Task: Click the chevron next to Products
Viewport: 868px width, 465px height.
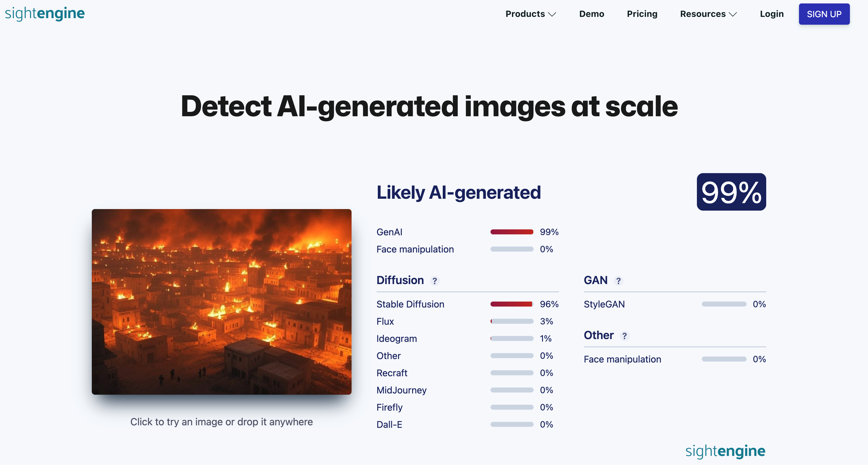Action: click(x=552, y=14)
